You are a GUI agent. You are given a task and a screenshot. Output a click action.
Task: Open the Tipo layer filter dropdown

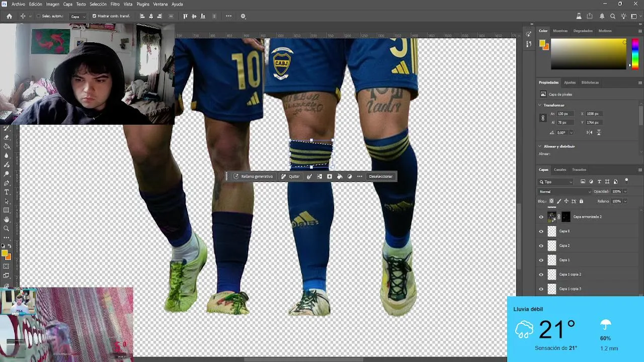coord(556,182)
